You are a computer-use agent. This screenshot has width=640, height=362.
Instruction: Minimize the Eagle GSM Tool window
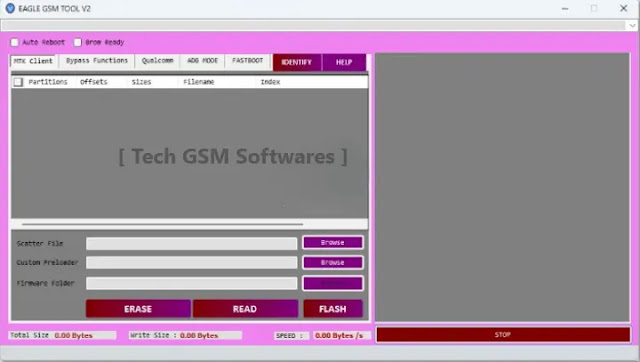(565, 9)
